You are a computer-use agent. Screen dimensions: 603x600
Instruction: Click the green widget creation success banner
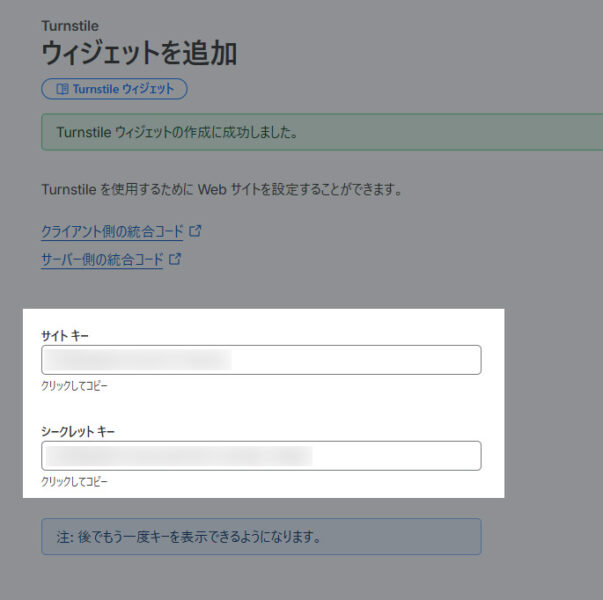(x=320, y=132)
